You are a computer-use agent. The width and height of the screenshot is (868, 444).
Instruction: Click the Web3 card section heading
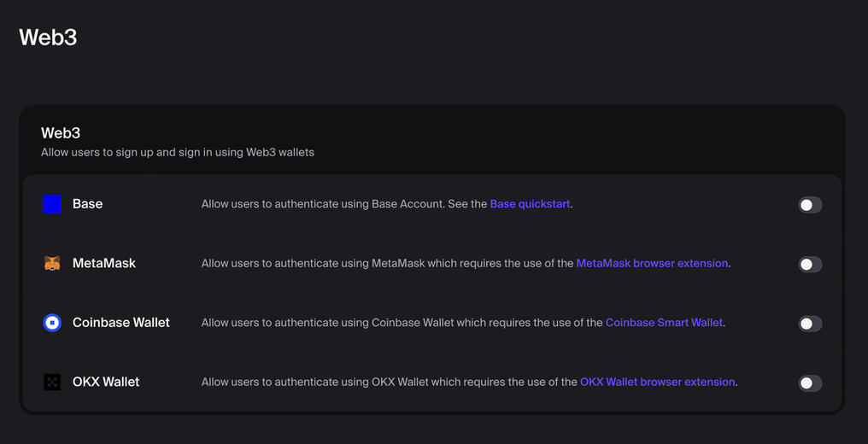point(61,133)
